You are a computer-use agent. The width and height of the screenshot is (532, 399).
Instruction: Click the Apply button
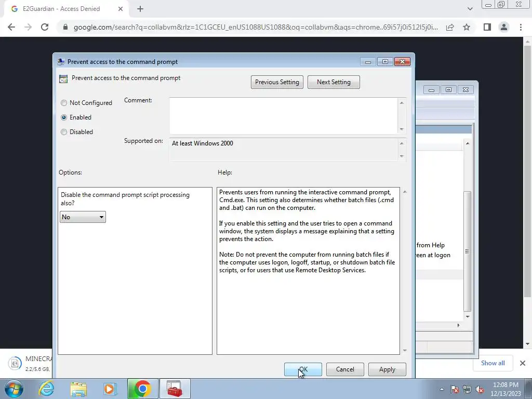[x=387, y=369]
